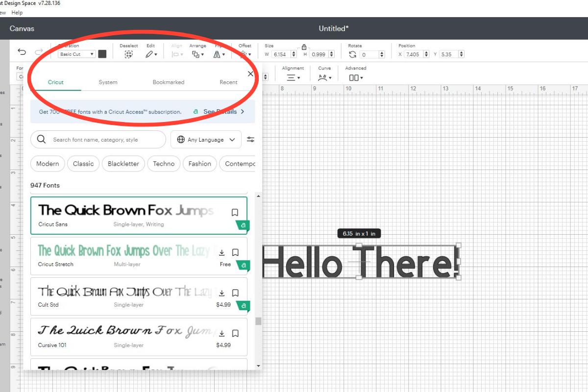The image size is (588, 392).
Task: Click the Rotate stepper arrows
Action: [x=381, y=54]
